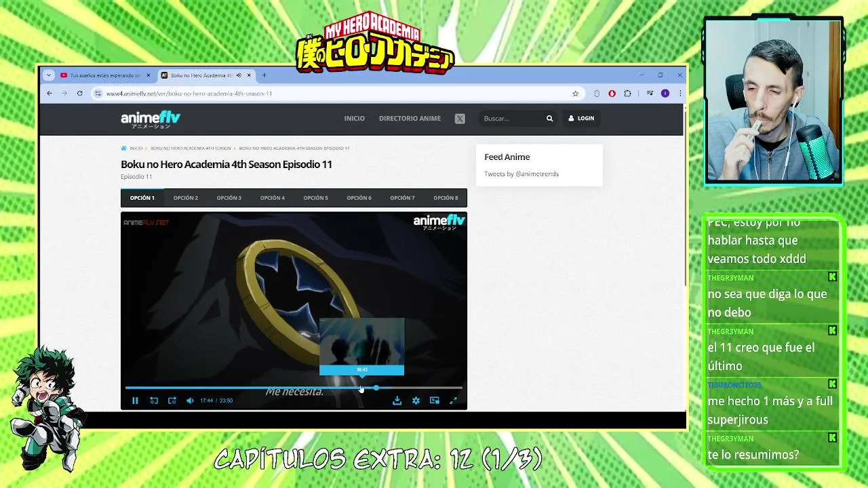Image resolution: width=868 pixels, height=488 pixels.
Task: Click the address bar URL
Action: (189, 94)
